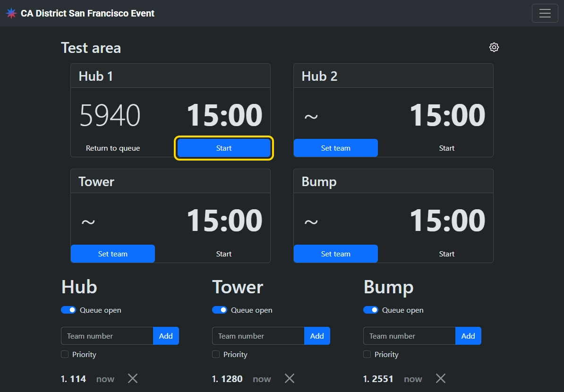Image resolution: width=564 pixels, height=392 pixels.
Task: Return team 5940 to queue
Action: click(113, 148)
